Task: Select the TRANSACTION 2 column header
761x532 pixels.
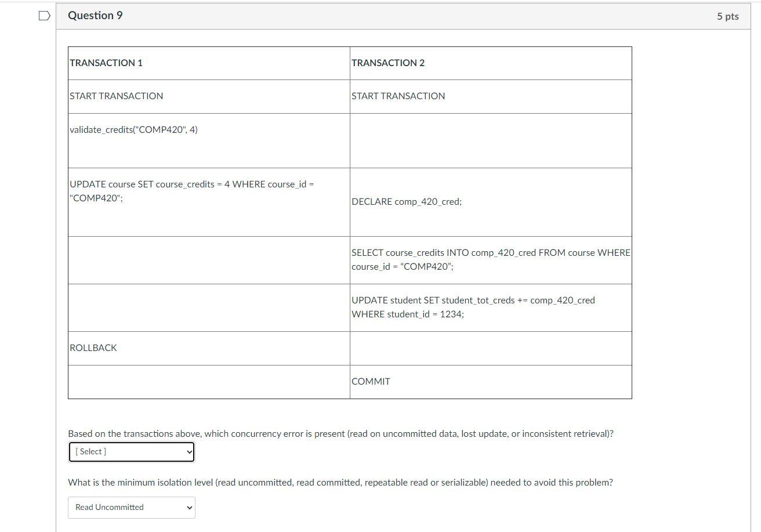Action: tap(388, 63)
